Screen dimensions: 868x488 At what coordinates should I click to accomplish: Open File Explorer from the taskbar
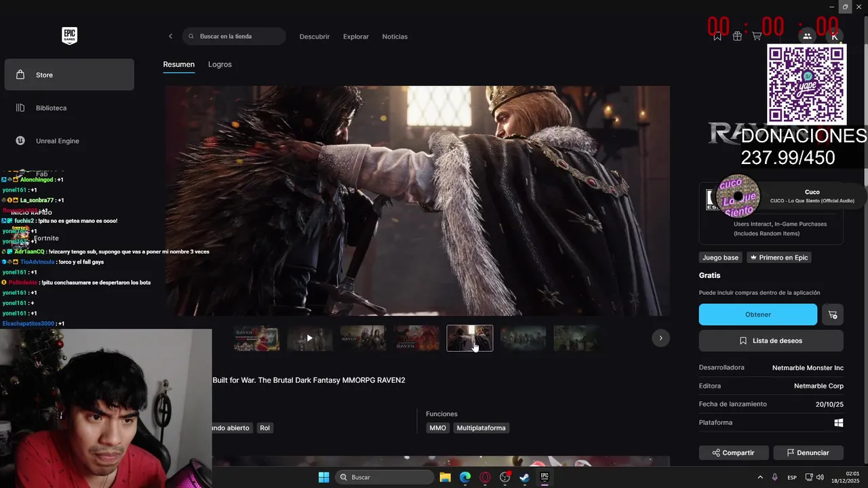point(445,477)
